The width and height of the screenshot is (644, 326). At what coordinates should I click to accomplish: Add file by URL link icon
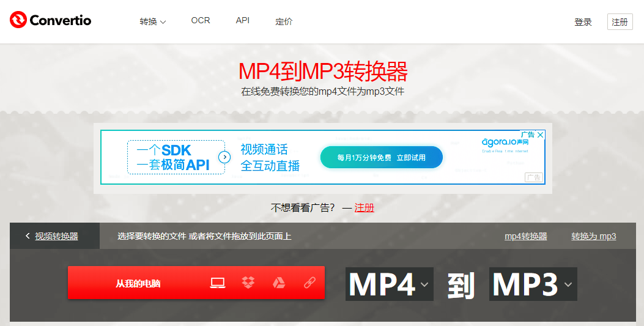[309, 283]
